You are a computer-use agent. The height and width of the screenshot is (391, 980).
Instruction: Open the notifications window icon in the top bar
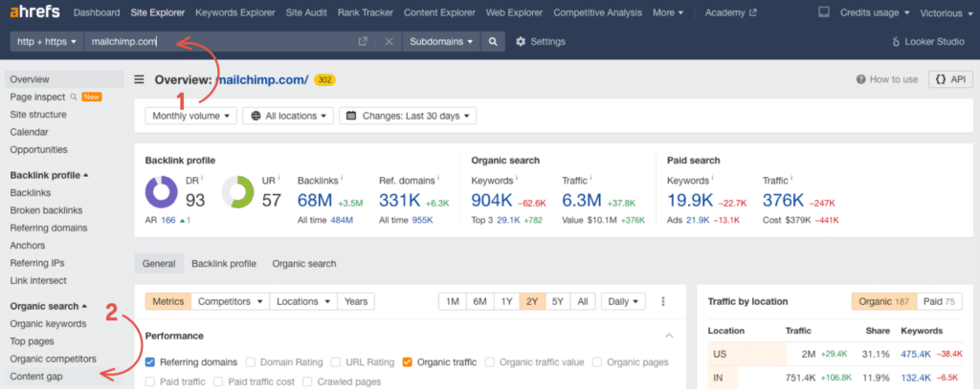tap(824, 12)
